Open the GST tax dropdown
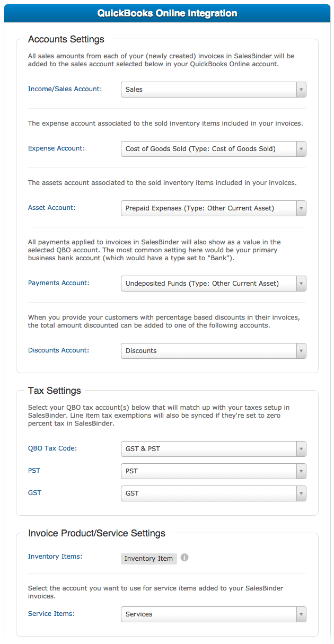This screenshot has height=644, width=334. tap(213, 493)
